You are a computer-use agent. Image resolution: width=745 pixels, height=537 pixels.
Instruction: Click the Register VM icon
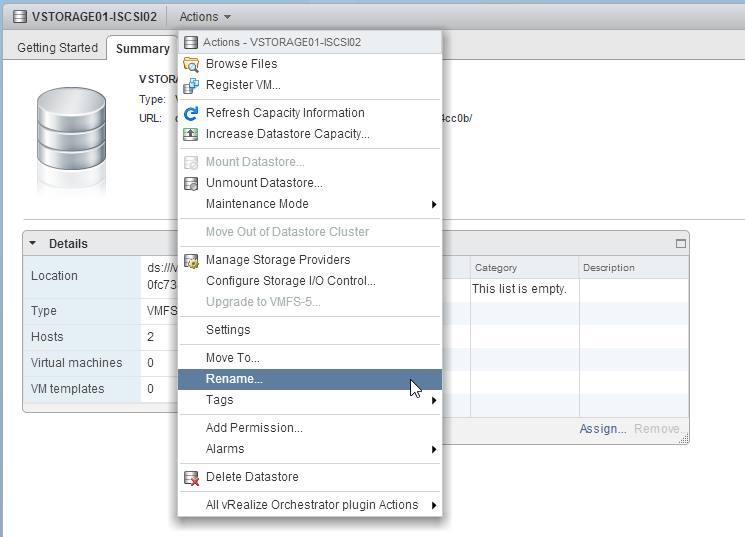click(x=191, y=85)
